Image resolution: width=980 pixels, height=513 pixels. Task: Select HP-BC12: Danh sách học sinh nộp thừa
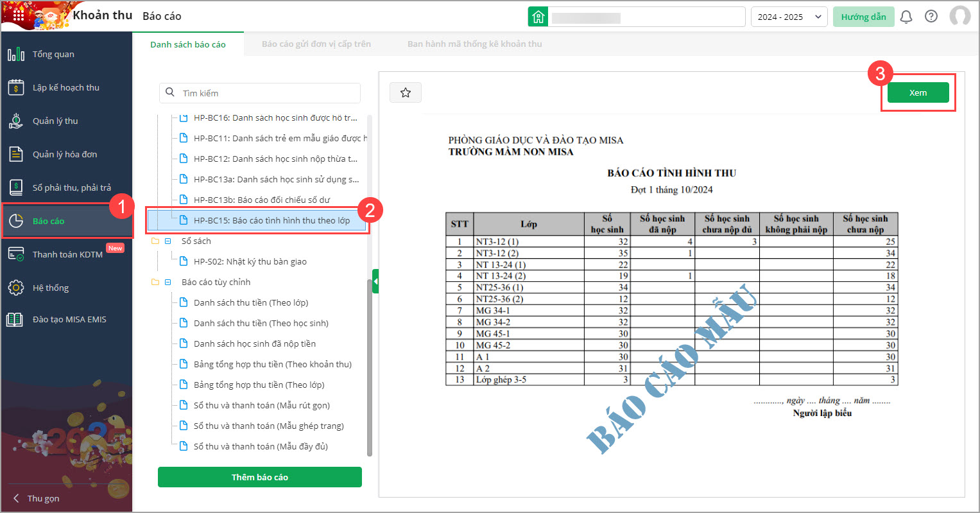click(x=275, y=159)
